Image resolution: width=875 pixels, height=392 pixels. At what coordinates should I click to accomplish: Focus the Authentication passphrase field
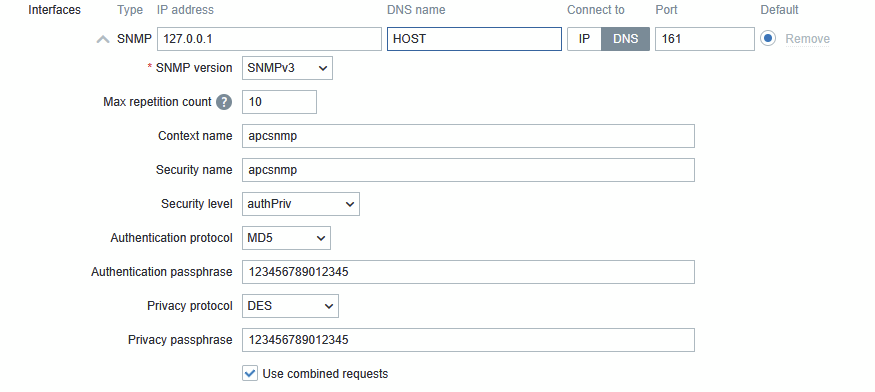(x=468, y=272)
